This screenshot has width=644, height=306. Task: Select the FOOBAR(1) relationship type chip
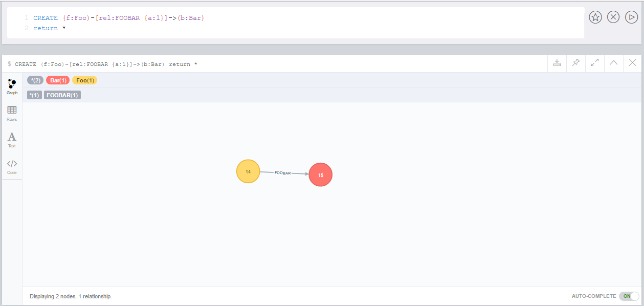[62, 95]
